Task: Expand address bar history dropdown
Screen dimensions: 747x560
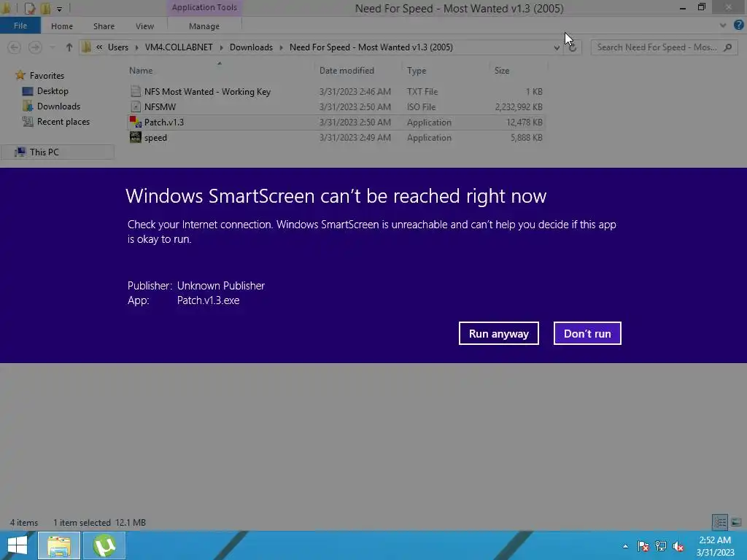Action: click(x=557, y=47)
